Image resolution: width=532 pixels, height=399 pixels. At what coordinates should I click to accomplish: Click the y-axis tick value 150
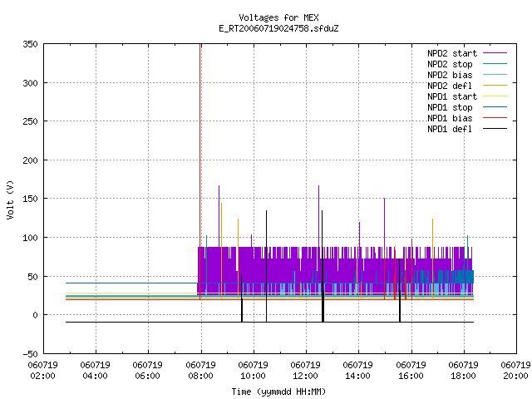click(x=30, y=199)
